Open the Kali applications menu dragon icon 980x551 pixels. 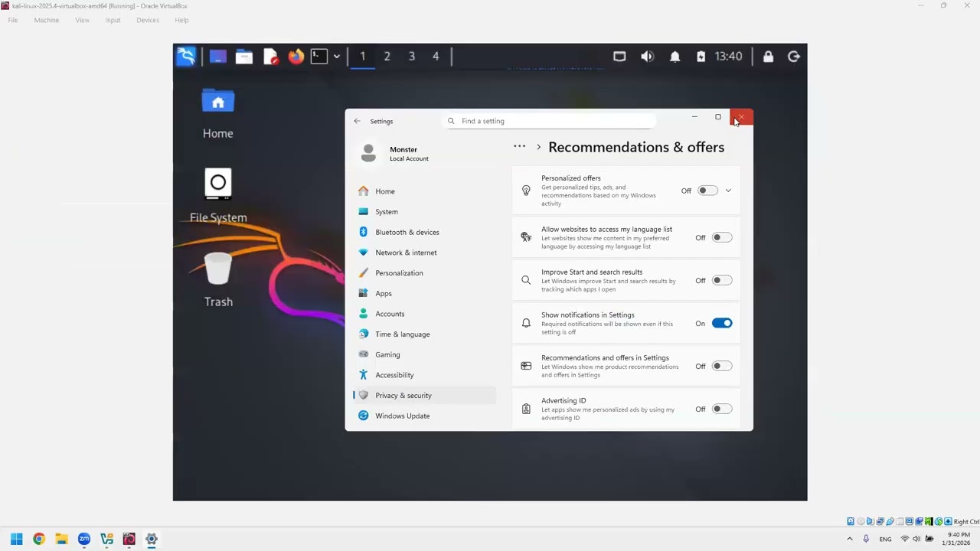[x=186, y=56]
